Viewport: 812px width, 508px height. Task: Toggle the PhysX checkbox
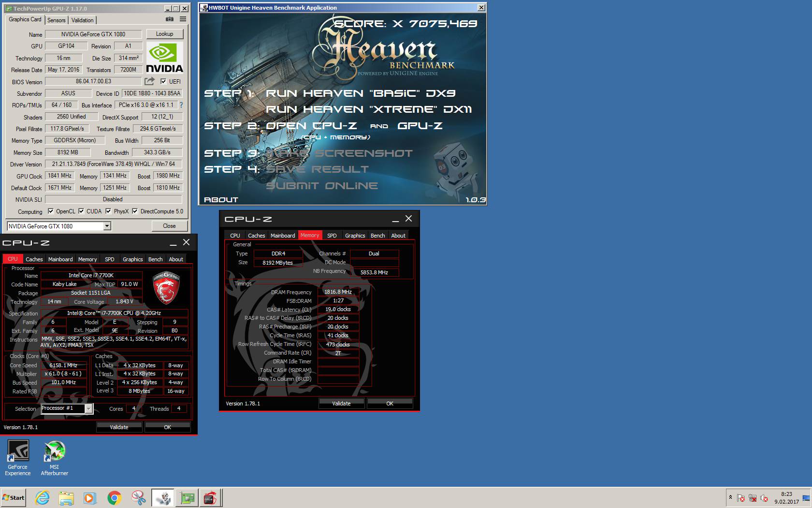pyautogui.click(x=108, y=211)
